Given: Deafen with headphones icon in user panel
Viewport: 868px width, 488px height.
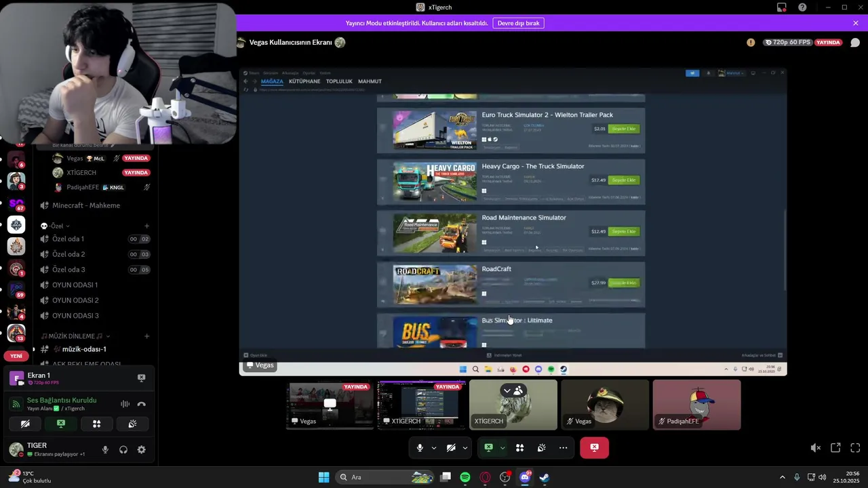Looking at the screenshot, I should coord(123,449).
